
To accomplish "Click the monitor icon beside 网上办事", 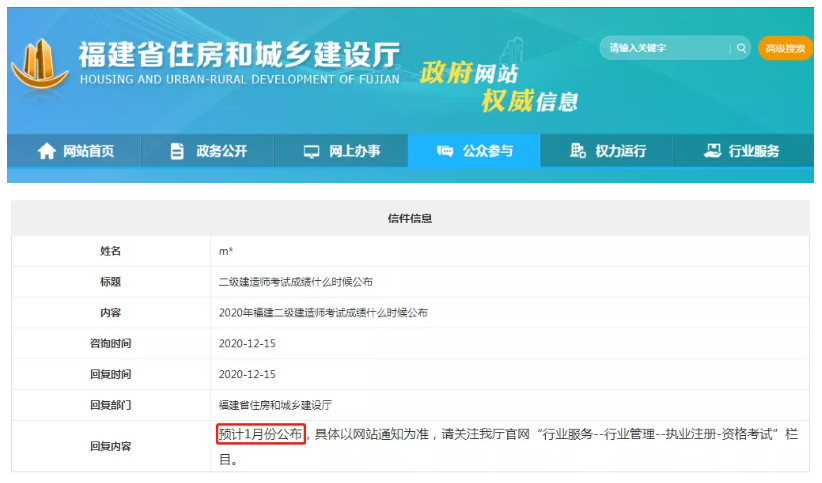I will point(311,152).
